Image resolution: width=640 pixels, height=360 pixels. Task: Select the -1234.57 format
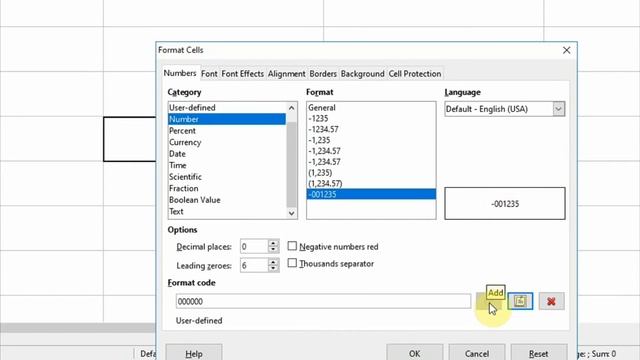(371, 129)
